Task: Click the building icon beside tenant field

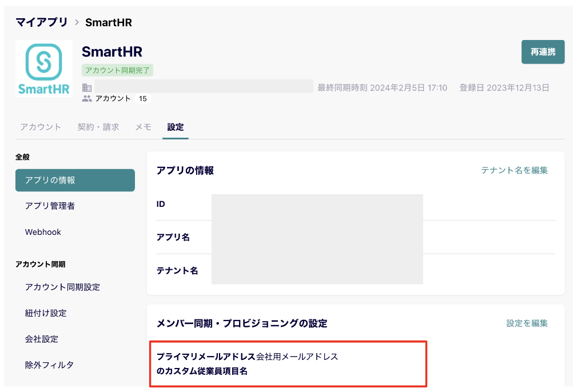Action: [87, 87]
